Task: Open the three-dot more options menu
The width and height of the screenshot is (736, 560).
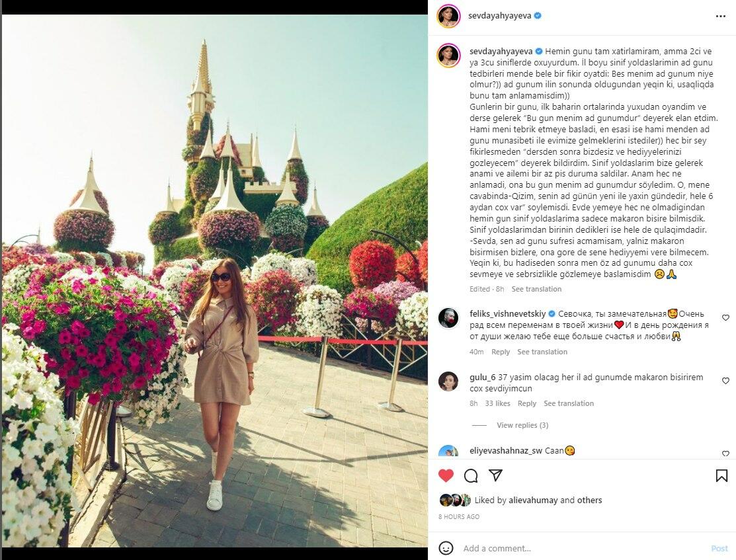Action: 721,16
